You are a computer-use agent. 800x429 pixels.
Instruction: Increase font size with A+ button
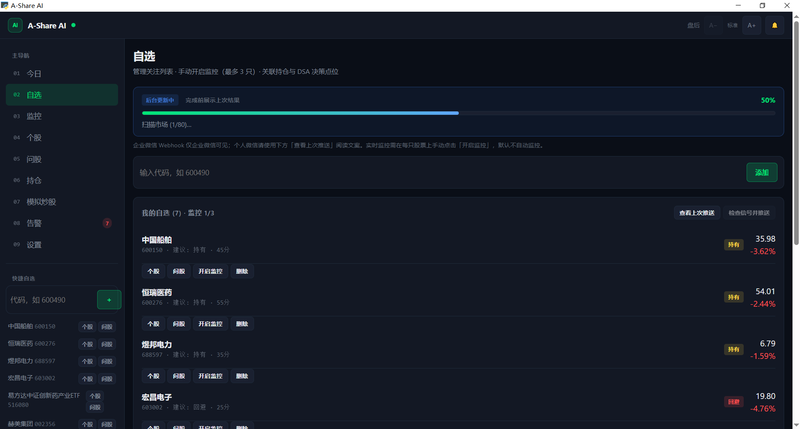pos(752,26)
